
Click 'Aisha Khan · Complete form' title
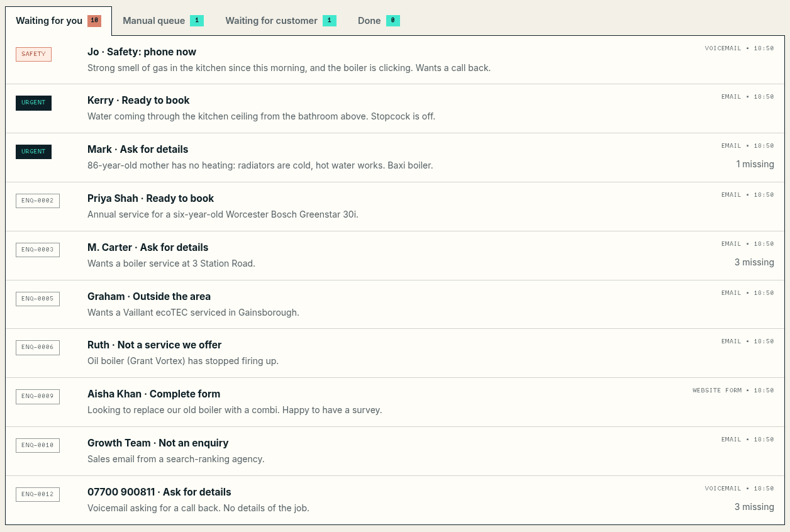pyautogui.click(x=154, y=394)
